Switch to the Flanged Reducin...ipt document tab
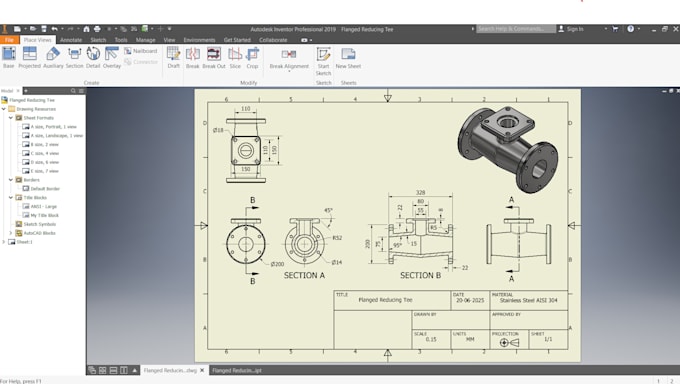Viewport: 680px width, 384px height. click(237, 370)
